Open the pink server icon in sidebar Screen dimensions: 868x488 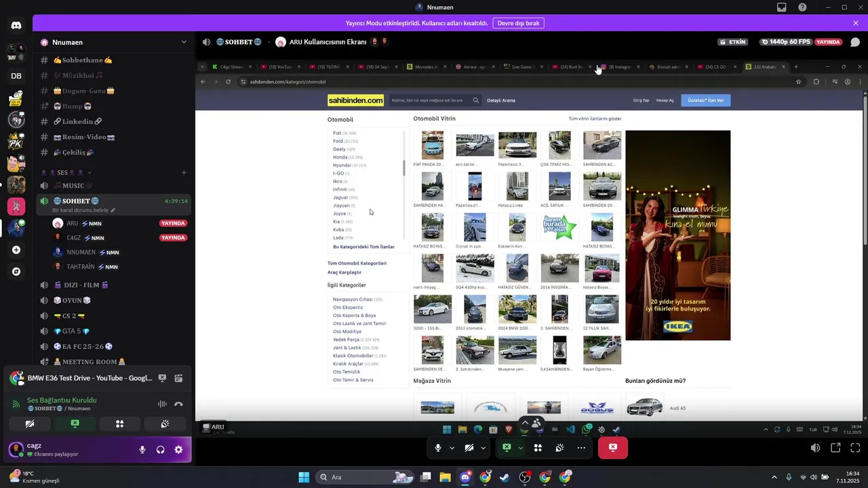coord(16,206)
